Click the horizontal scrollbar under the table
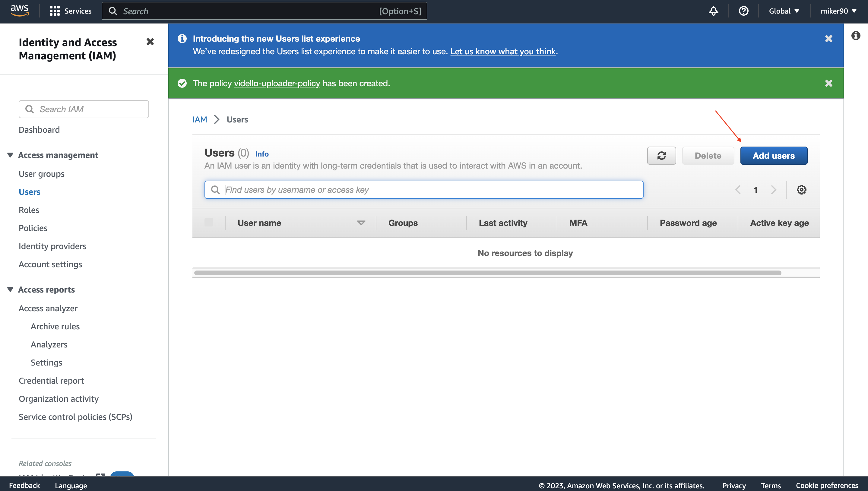 pyautogui.click(x=487, y=273)
